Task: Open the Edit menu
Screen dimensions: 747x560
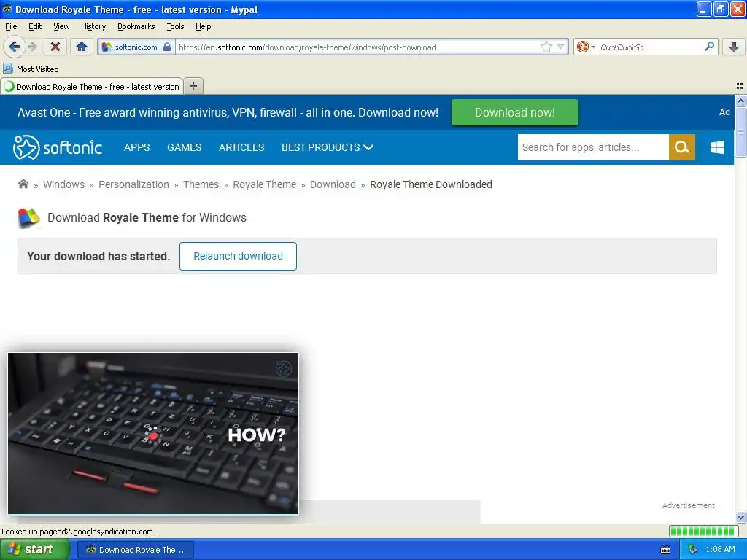Action: (x=35, y=26)
